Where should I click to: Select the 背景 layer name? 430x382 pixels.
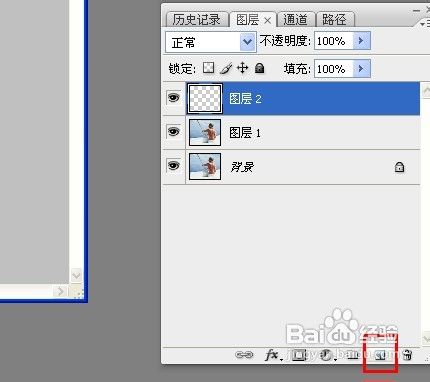[242, 167]
